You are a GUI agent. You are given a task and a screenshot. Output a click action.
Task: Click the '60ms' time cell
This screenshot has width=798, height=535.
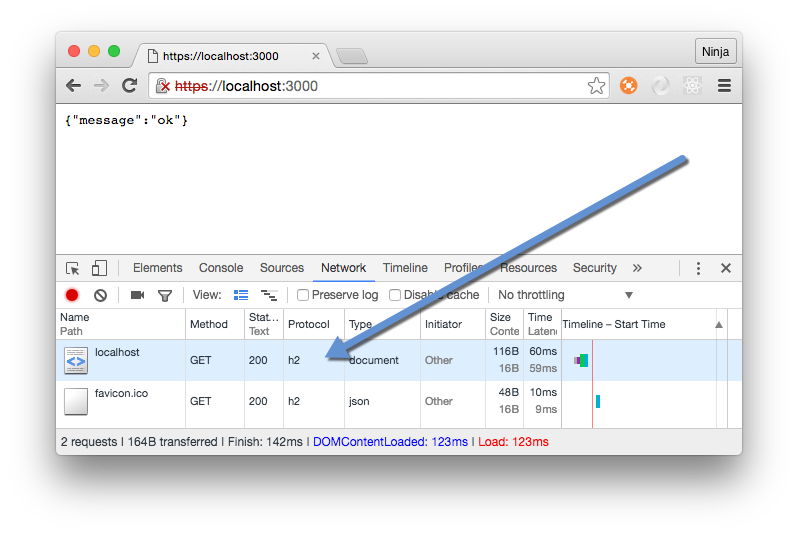[x=543, y=351]
